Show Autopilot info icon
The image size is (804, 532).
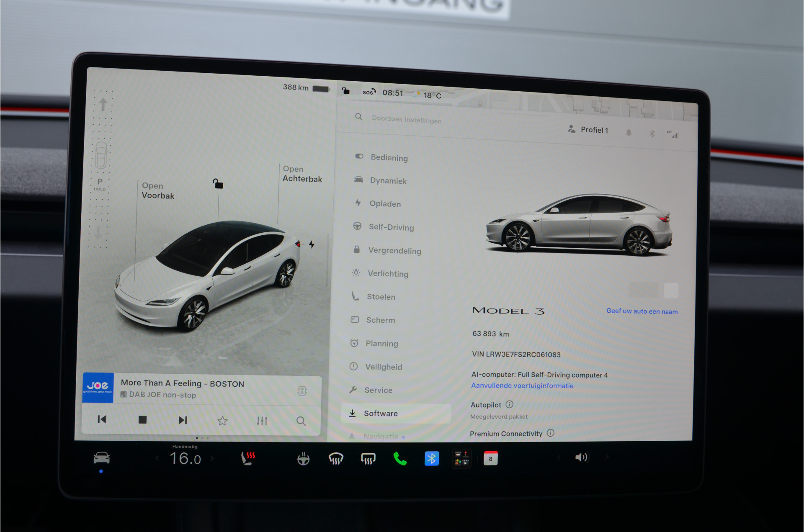click(x=510, y=404)
